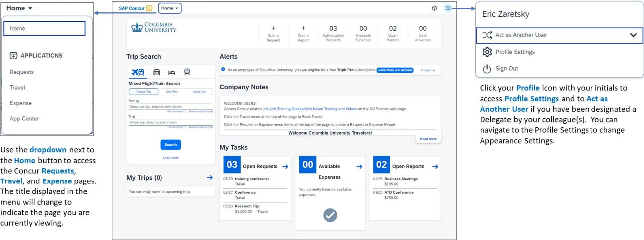The width and height of the screenshot is (644, 240).
Task: Click the From departure city field
Action: 171,106
